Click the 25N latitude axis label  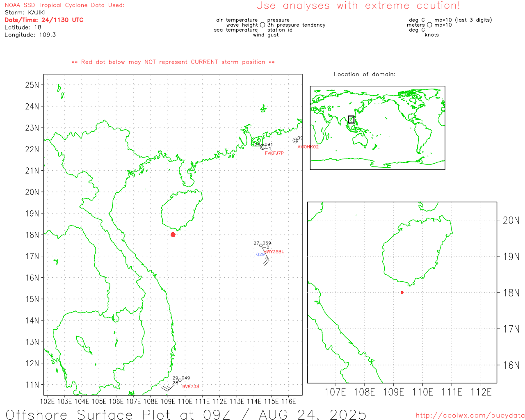coord(32,85)
